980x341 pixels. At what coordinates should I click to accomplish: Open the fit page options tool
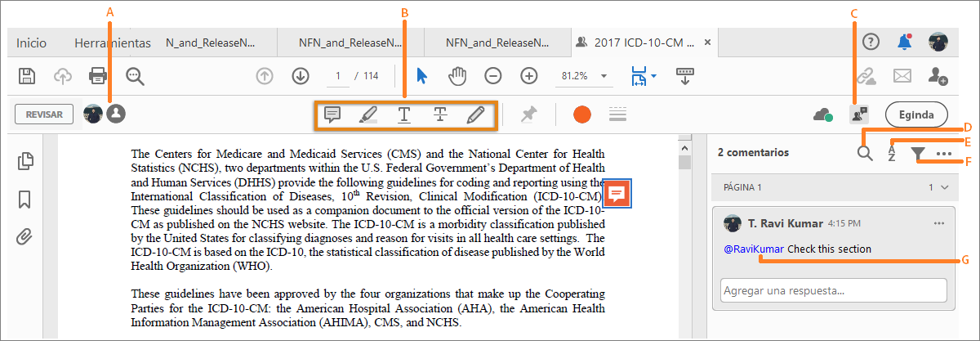(x=643, y=76)
